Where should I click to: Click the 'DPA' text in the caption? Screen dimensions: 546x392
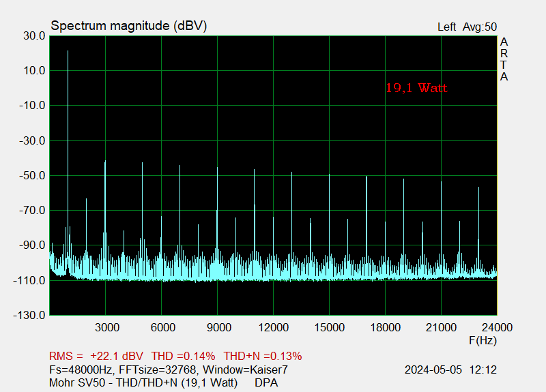[x=266, y=383]
